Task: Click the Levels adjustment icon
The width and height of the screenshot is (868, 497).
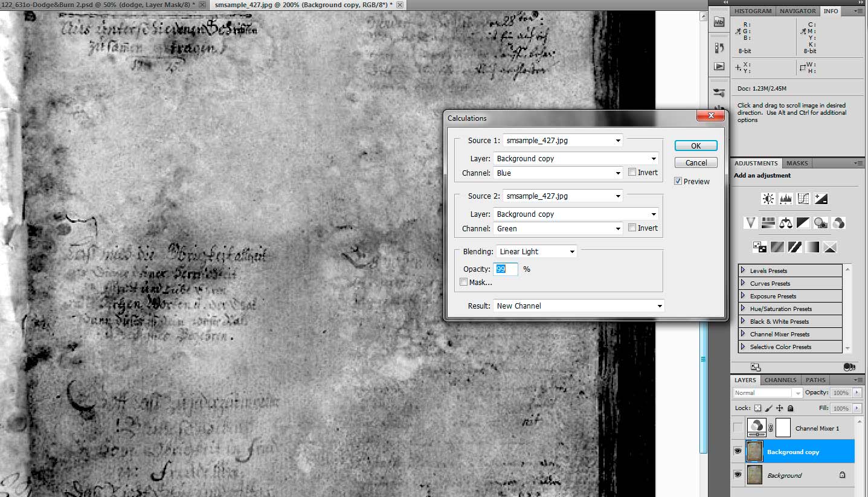Action: 786,199
